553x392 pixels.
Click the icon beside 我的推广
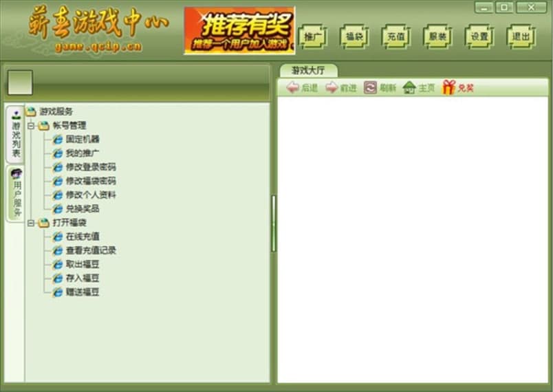point(58,153)
